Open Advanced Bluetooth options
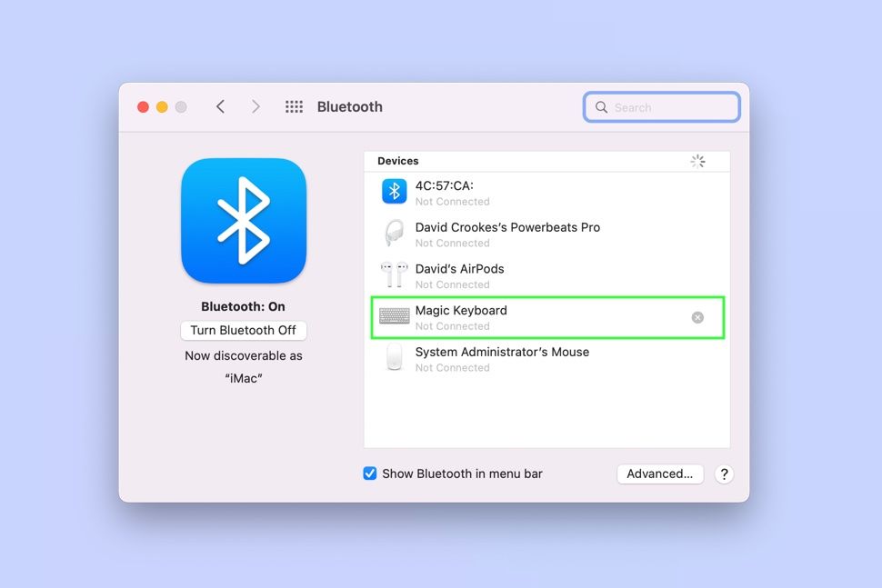Image resolution: width=882 pixels, height=588 pixels. click(x=660, y=473)
